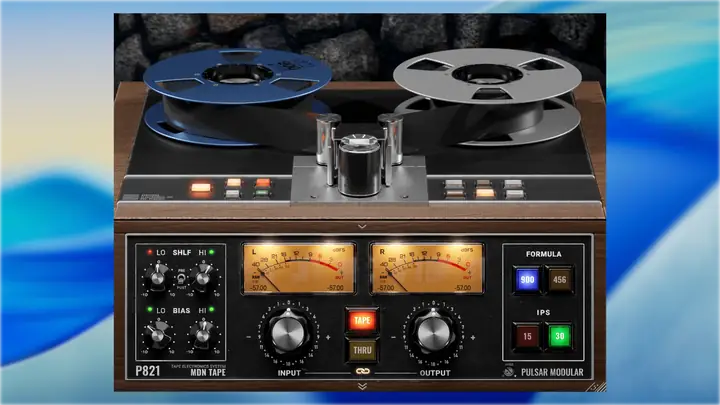Flip the PRE/POST shelf switch

coord(181,279)
